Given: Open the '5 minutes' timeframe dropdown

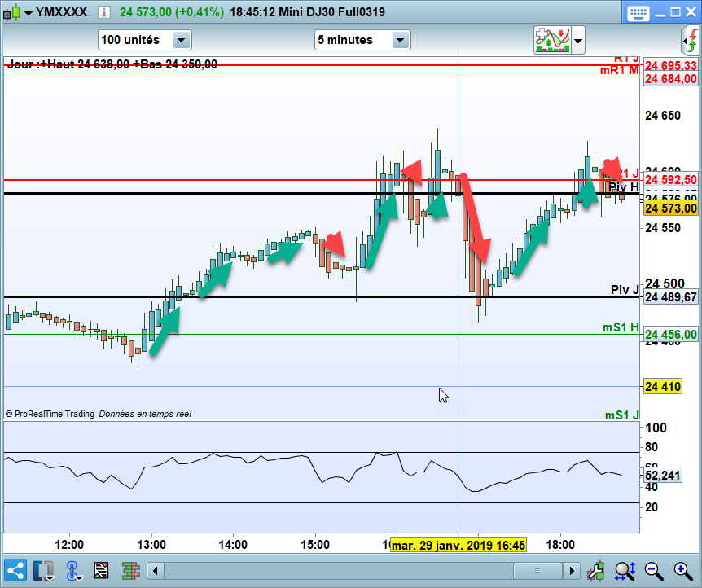Looking at the screenshot, I should click(x=362, y=40).
